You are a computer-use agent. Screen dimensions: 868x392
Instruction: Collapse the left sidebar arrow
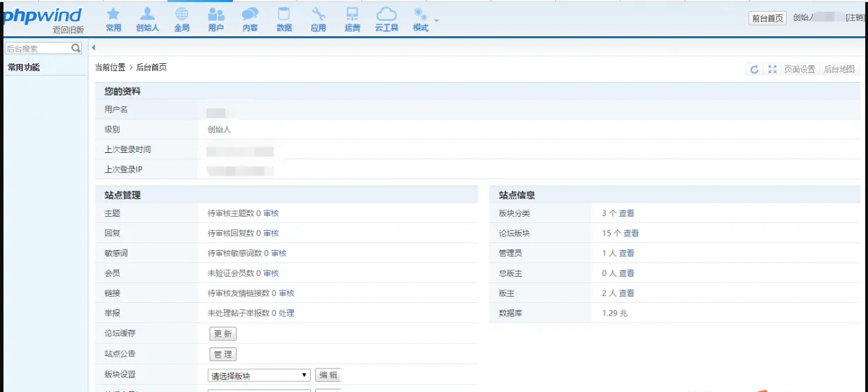coord(93,48)
